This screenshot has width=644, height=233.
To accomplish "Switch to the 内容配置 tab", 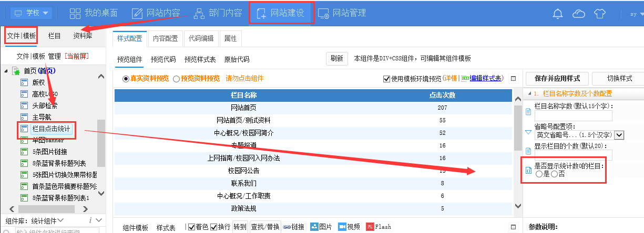I will 165,38.
